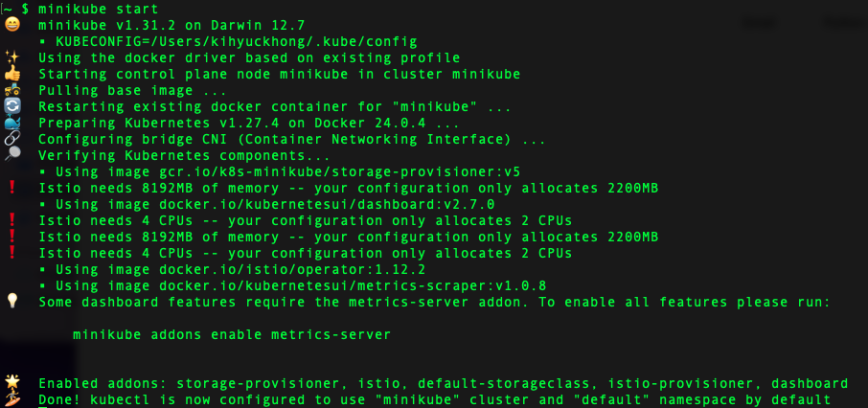This screenshot has height=408, width=868.
Task: Click the magnifying glass emoji by Verifying components
Action: click(x=12, y=154)
